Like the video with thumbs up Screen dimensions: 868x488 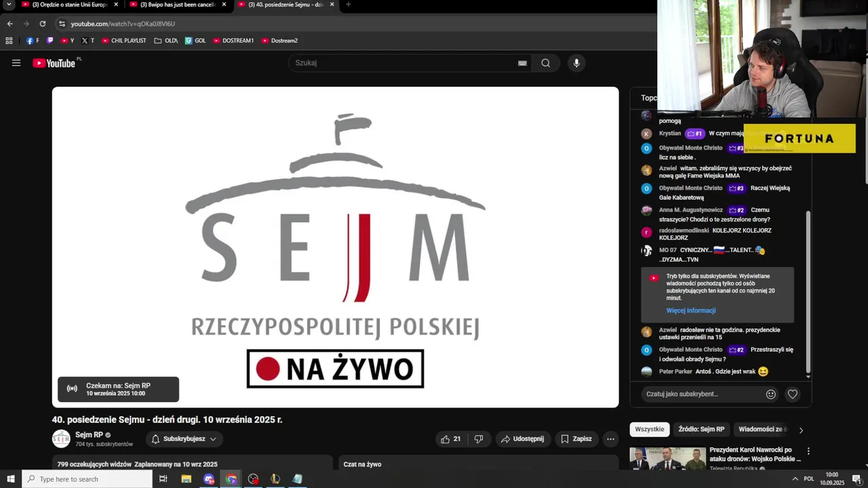pos(450,439)
